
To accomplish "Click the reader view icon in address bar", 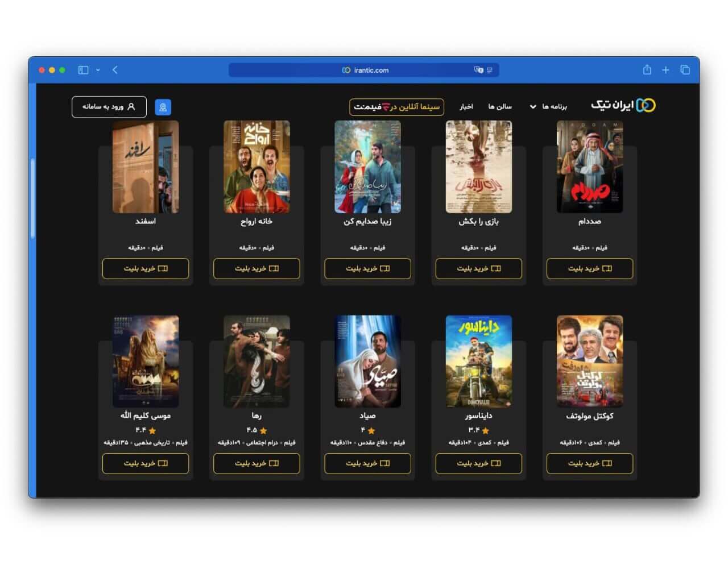I will 490,70.
